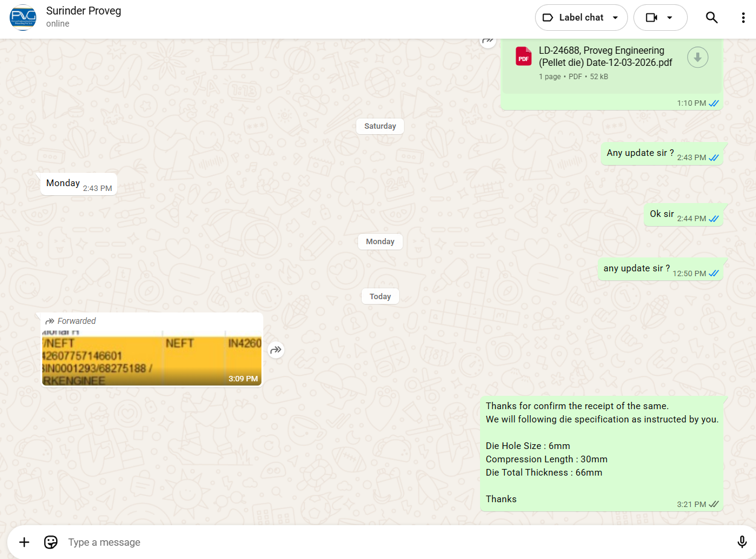Open the emoji and sticker picker
The image size is (756, 559).
(51, 542)
